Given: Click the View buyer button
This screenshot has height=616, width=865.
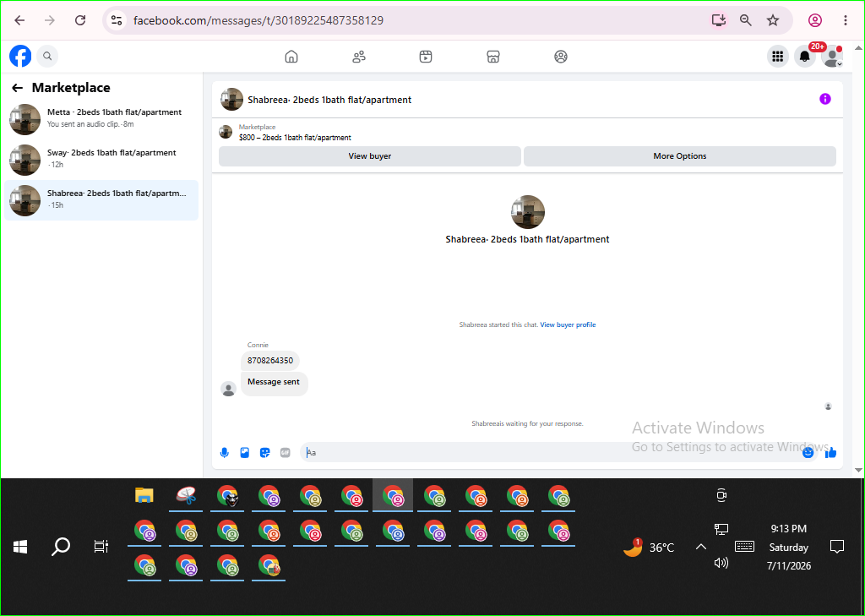Looking at the screenshot, I should pos(370,156).
